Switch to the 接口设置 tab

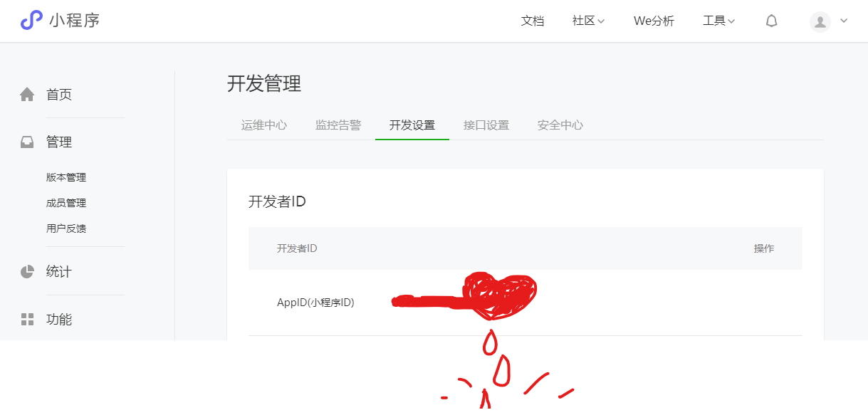click(x=486, y=125)
